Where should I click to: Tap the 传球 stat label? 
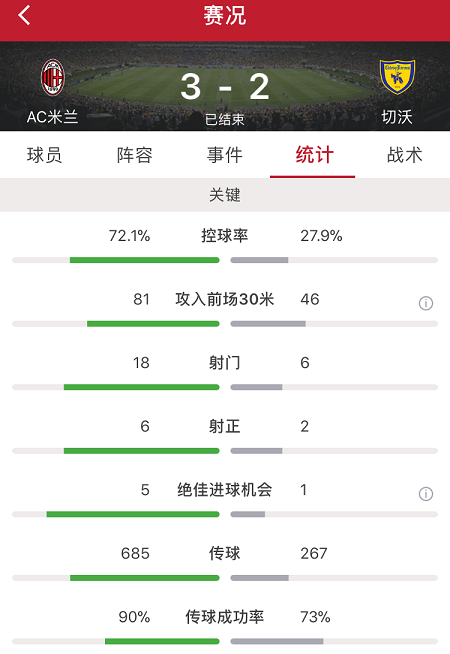pos(225,553)
